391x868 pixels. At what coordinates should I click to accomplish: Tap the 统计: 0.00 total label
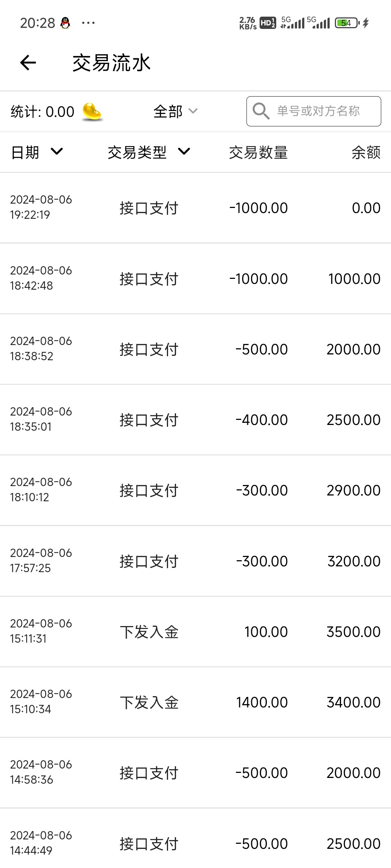[x=42, y=112]
